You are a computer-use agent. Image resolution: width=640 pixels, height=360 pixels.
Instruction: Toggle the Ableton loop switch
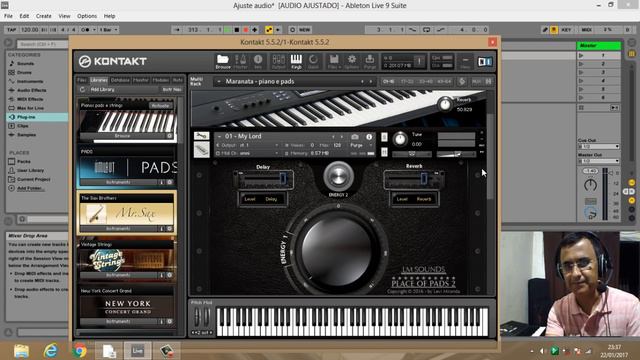click(x=426, y=30)
